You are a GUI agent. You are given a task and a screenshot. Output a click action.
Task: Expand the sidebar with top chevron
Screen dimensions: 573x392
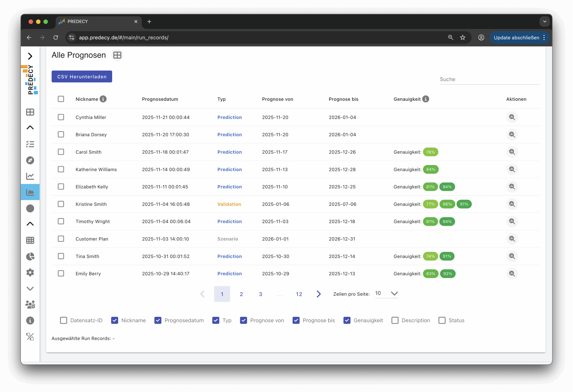click(30, 56)
